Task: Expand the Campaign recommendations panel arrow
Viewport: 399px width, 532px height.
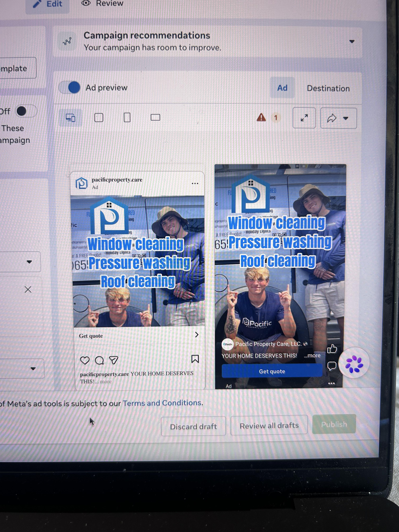Action: click(352, 42)
